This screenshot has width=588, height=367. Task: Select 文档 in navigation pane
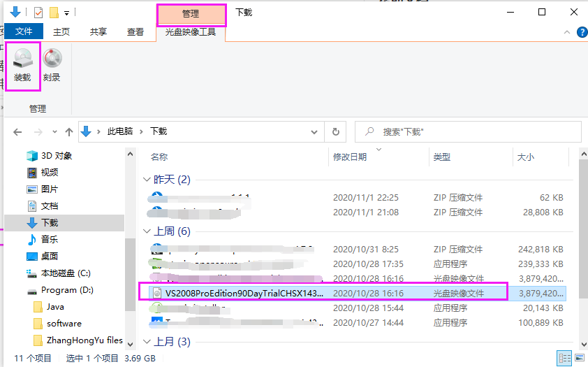coord(50,206)
